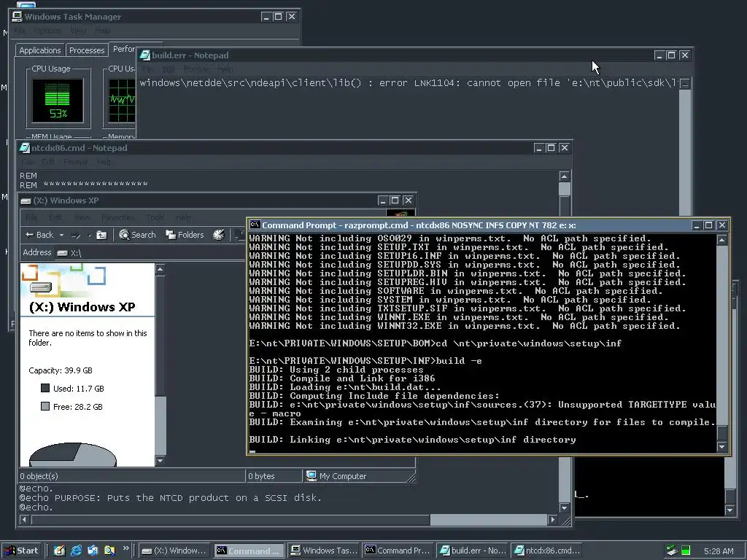The image size is (747, 560).
Task: Open Tools menu in explorer window
Action: pyautogui.click(x=155, y=217)
